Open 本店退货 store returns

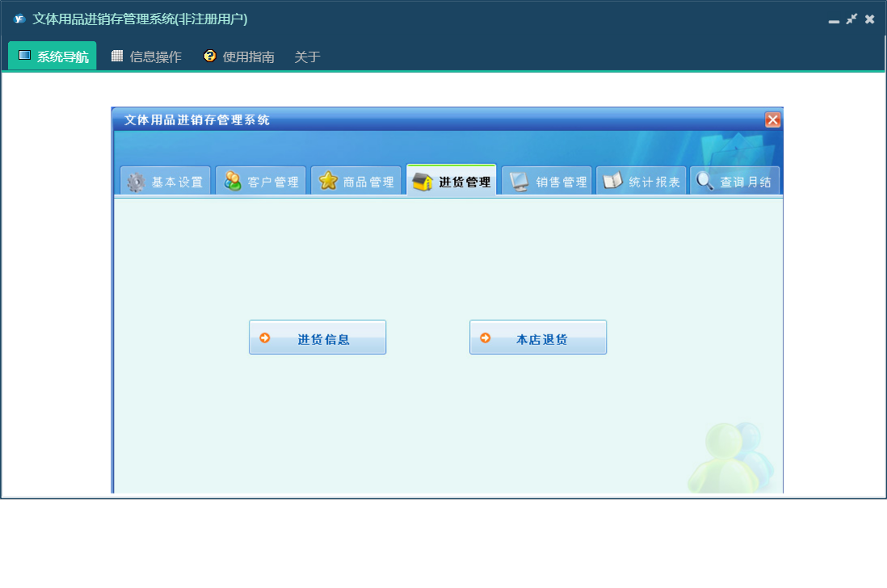[x=538, y=338]
